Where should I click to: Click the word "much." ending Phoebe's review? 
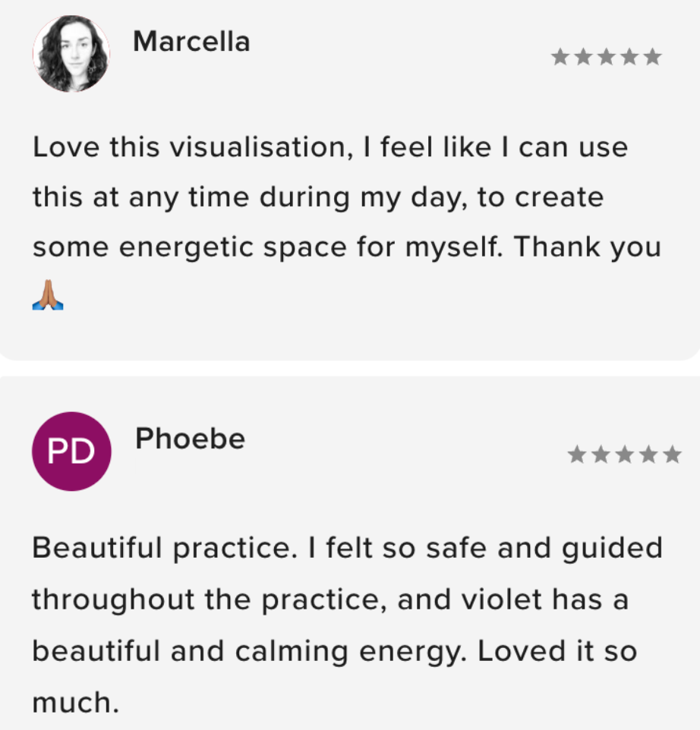tap(76, 703)
